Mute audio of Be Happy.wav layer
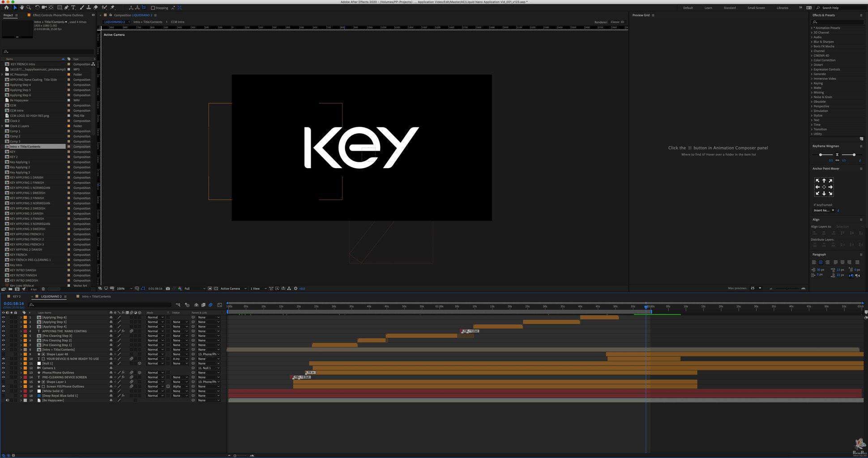 pyautogui.click(x=7, y=400)
